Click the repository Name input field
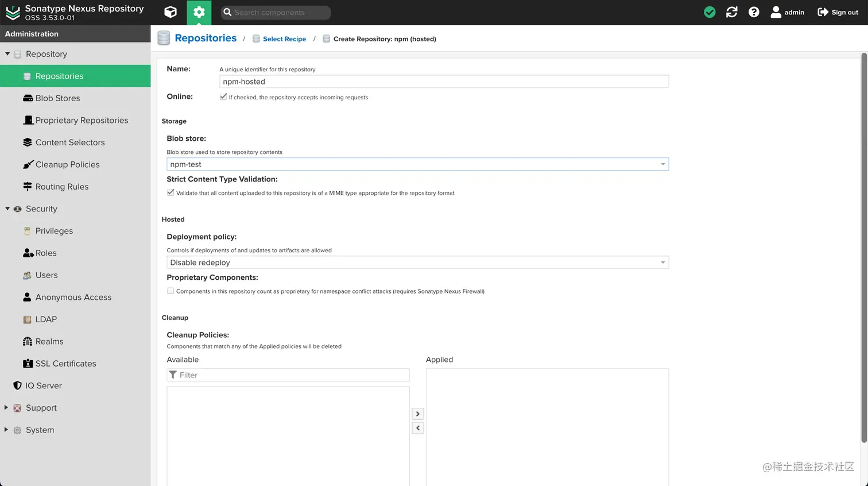 tap(443, 82)
